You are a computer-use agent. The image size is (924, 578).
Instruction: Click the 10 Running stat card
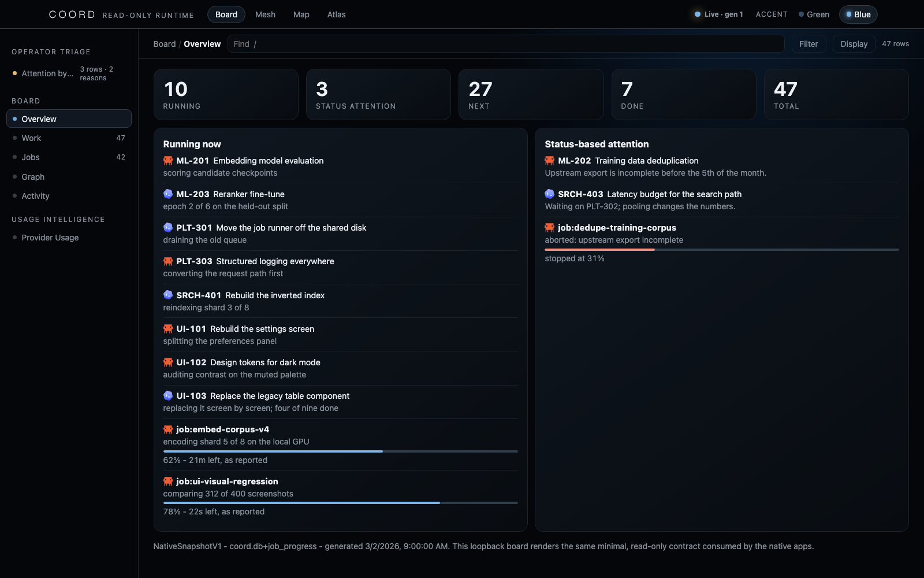226,95
